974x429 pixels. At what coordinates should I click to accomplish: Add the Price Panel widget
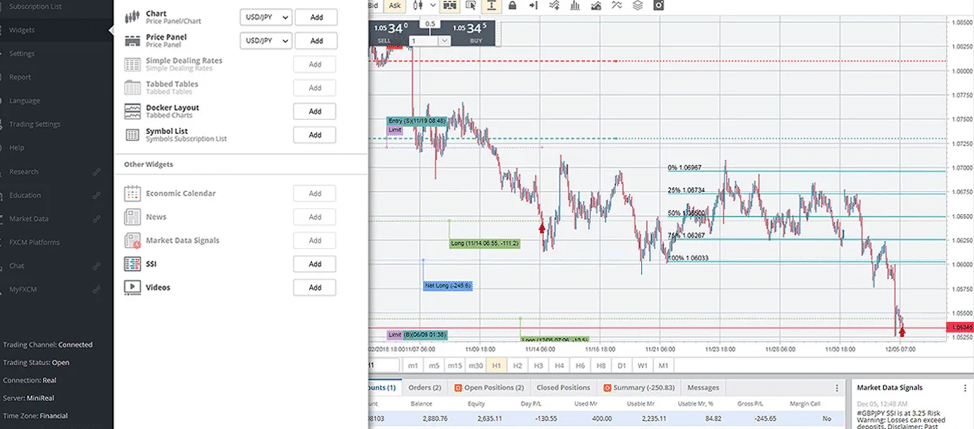pos(316,41)
